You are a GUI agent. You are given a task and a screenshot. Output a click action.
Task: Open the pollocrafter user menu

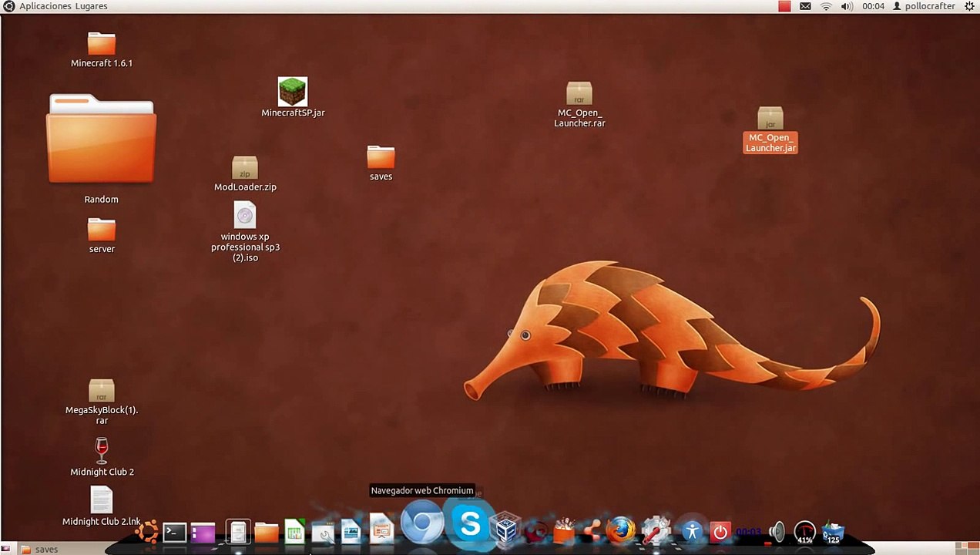(924, 6)
